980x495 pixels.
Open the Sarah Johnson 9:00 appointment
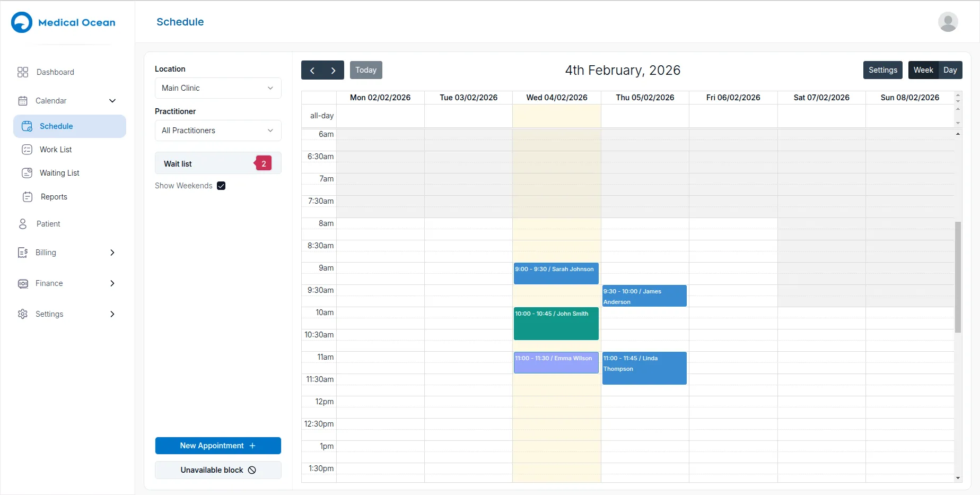[x=556, y=273]
